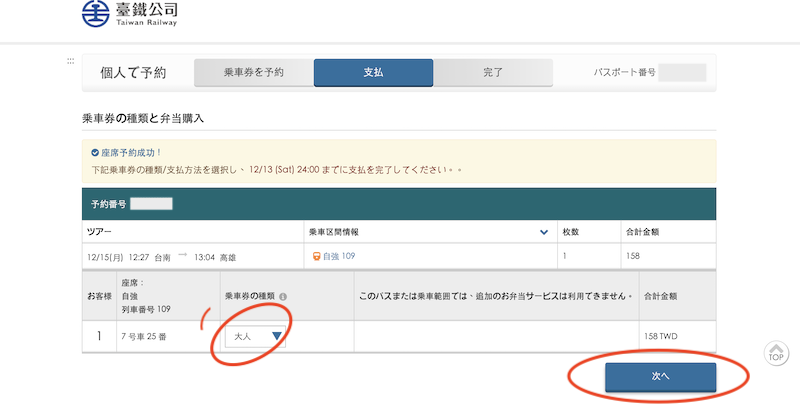Switch to the 完了 step tab

click(x=492, y=73)
